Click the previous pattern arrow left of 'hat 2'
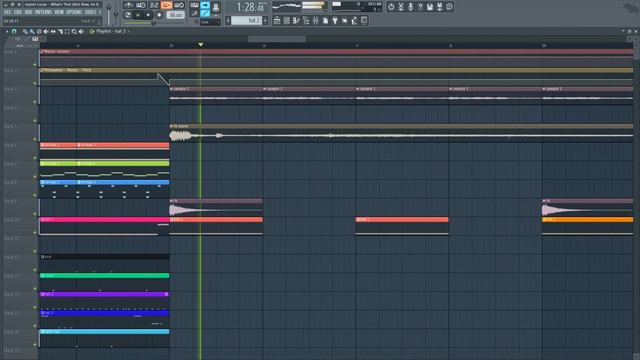The height and width of the screenshot is (360, 640). click(228, 20)
